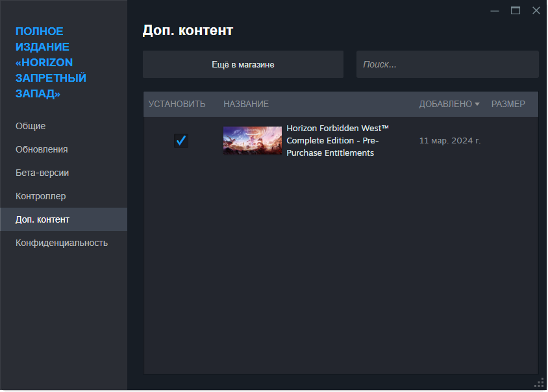Sort the list by РАЗМЕР column
Image resolution: width=548 pixels, height=392 pixels.
point(508,104)
